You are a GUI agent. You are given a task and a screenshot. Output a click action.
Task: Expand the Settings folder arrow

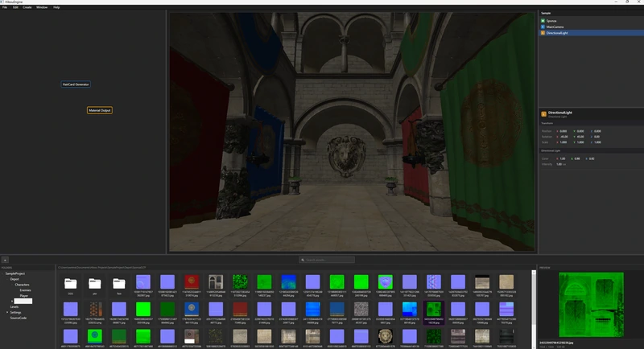(7, 313)
